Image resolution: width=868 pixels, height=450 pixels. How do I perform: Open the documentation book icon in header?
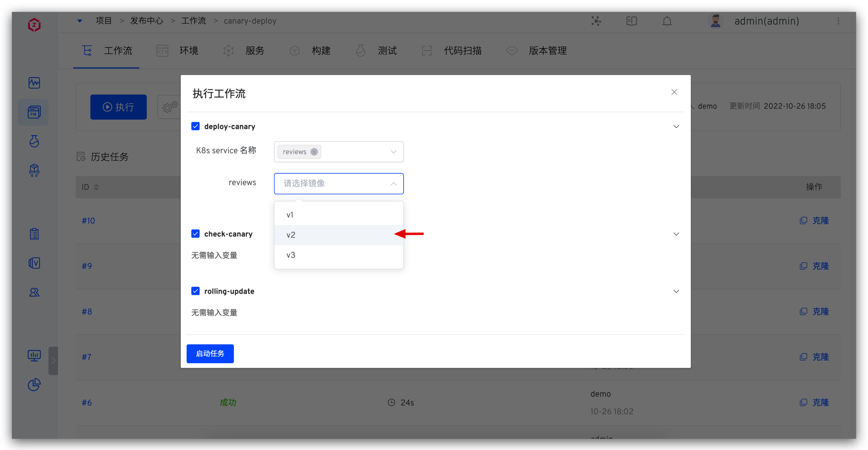pyautogui.click(x=631, y=21)
